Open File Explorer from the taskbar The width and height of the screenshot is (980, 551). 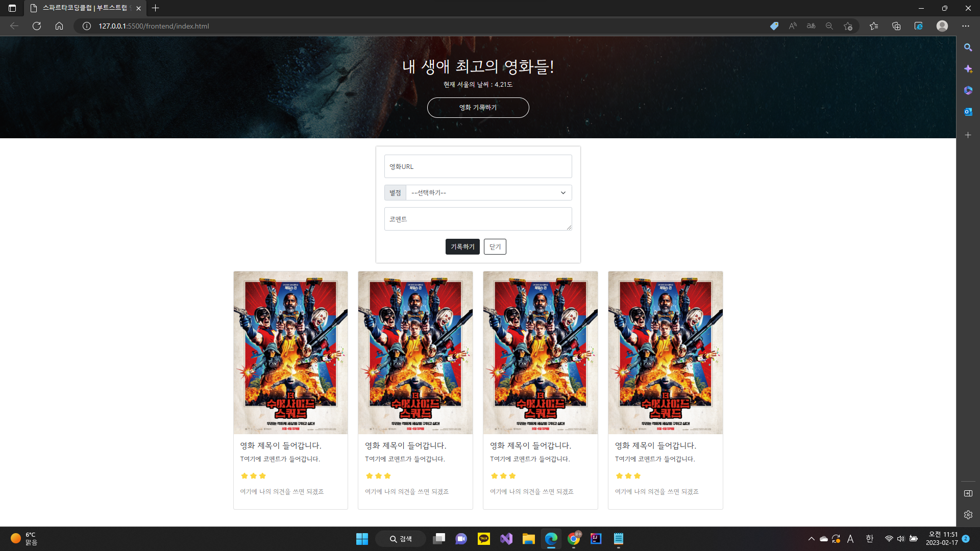(x=528, y=539)
